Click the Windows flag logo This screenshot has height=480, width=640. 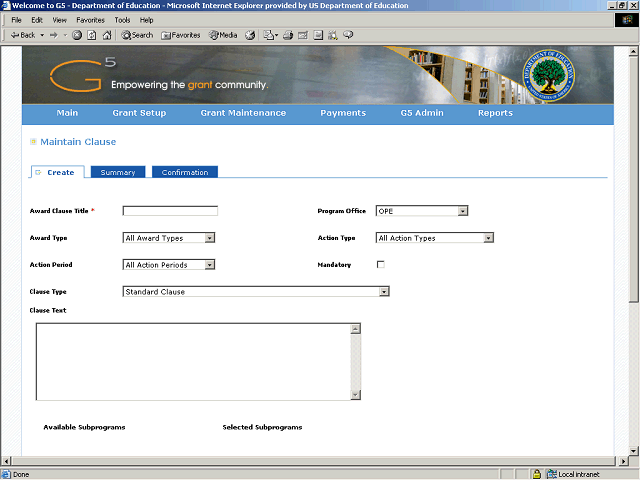[x=627, y=20]
